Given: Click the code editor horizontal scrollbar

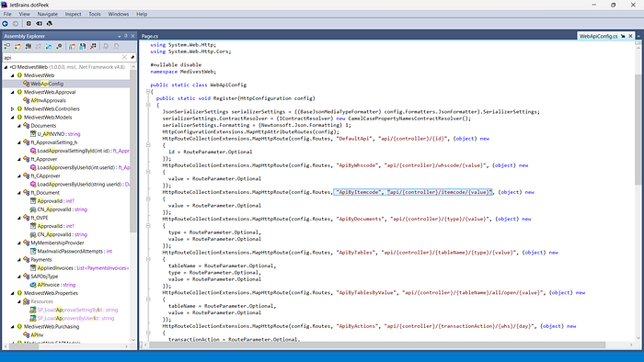Looking at the screenshot, I should click(377, 345).
